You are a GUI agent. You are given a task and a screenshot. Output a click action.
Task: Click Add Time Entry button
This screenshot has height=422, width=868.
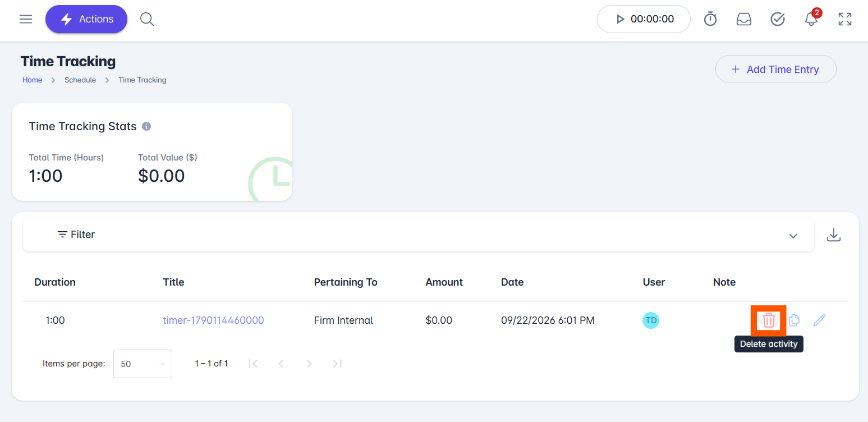point(775,69)
